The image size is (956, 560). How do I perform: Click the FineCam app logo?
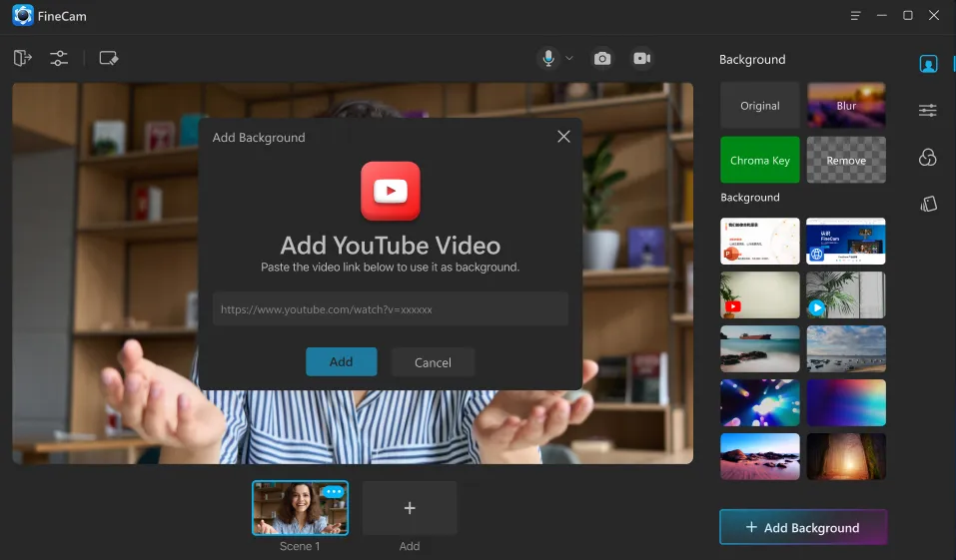pyautogui.click(x=23, y=15)
